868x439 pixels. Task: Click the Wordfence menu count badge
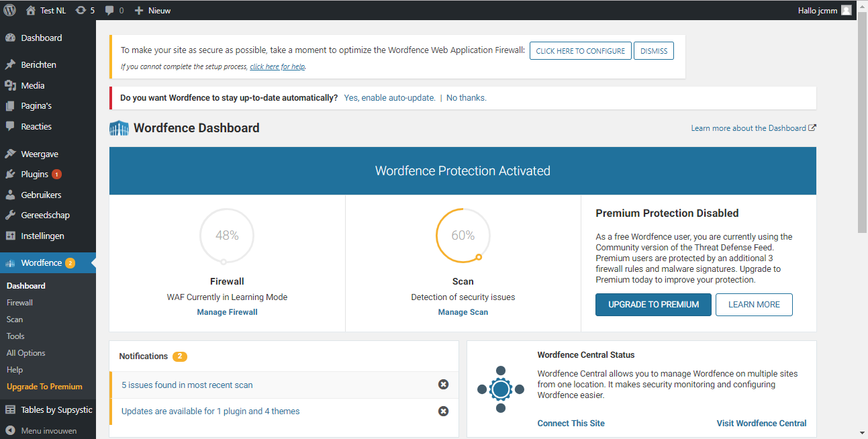70,263
